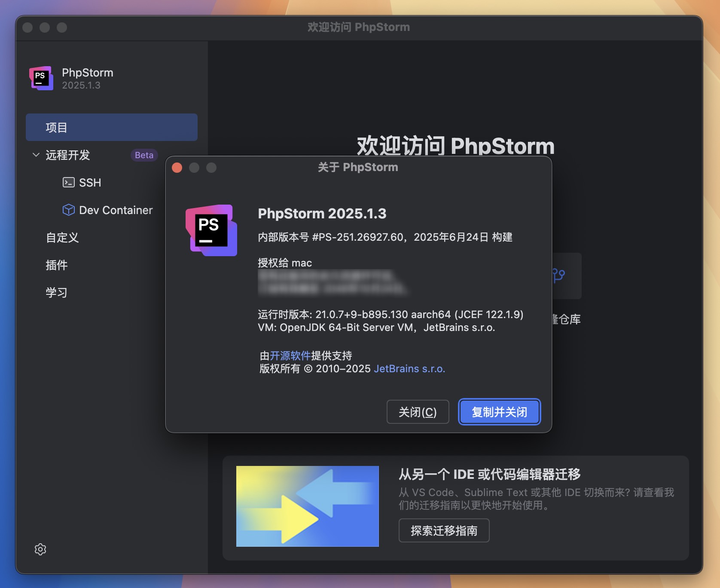The image size is (720, 588).
Task: Click the PhpStorm 2025.1.3 heading in dialog
Action: (x=322, y=213)
